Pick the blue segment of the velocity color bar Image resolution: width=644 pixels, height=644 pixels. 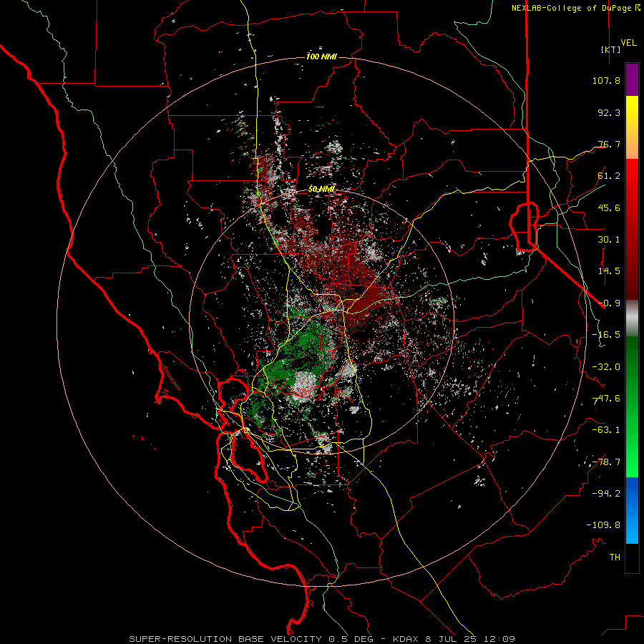(x=632, y=510)
